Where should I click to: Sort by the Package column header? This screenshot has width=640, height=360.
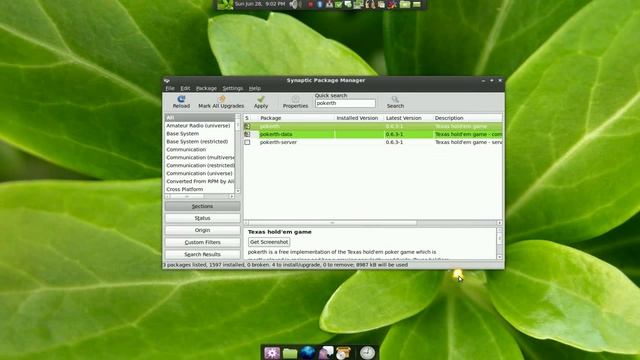[296, 118]
